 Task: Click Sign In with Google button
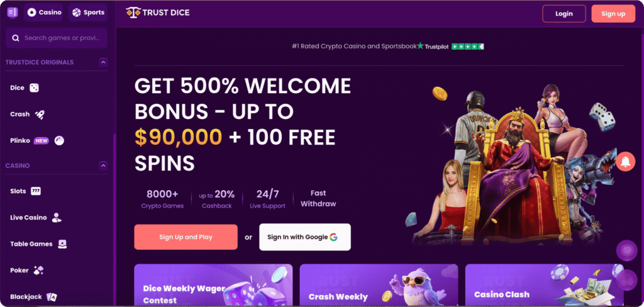[305, 237]
